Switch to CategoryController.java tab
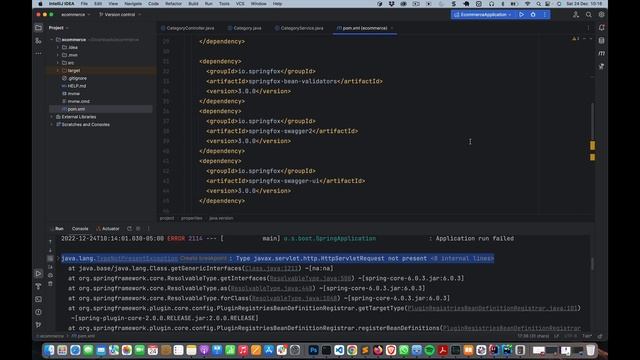 187,28
